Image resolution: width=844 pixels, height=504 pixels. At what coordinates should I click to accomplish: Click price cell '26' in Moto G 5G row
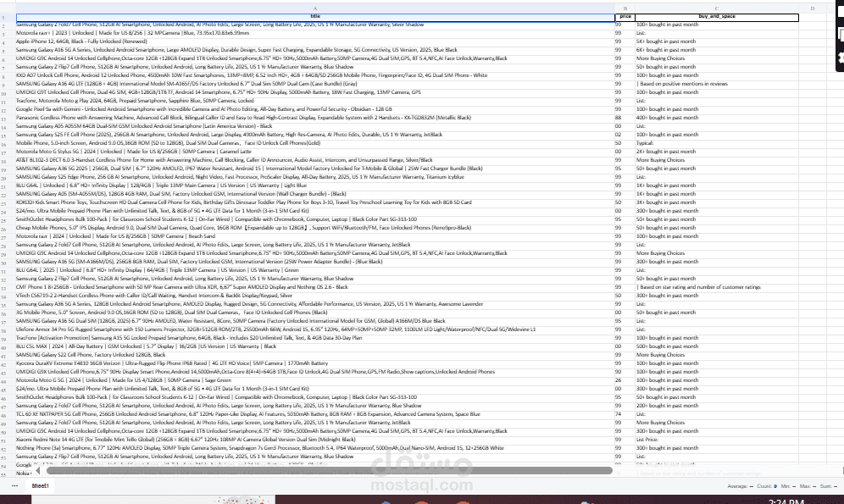coord(625,380)
